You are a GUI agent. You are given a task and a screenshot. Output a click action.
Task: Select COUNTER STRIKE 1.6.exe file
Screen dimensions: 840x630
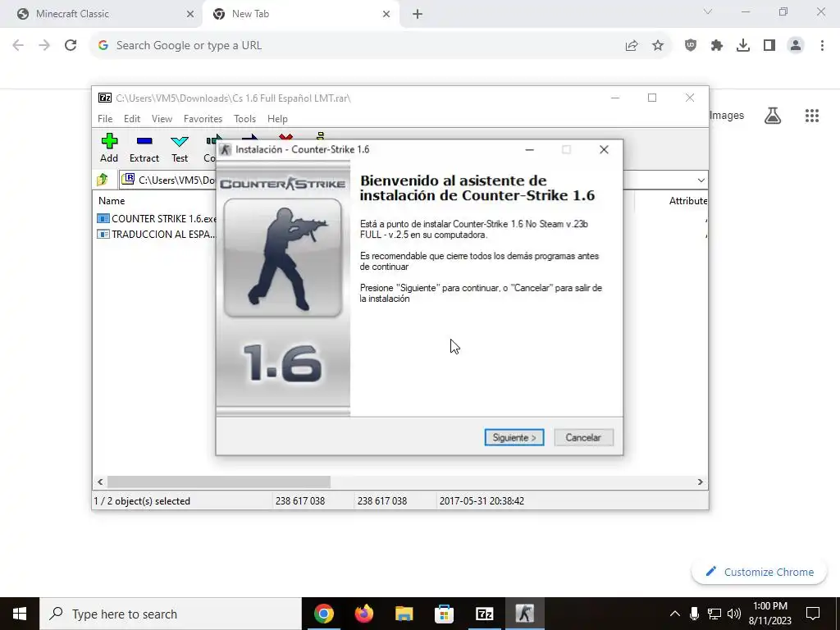click(157, 218)
